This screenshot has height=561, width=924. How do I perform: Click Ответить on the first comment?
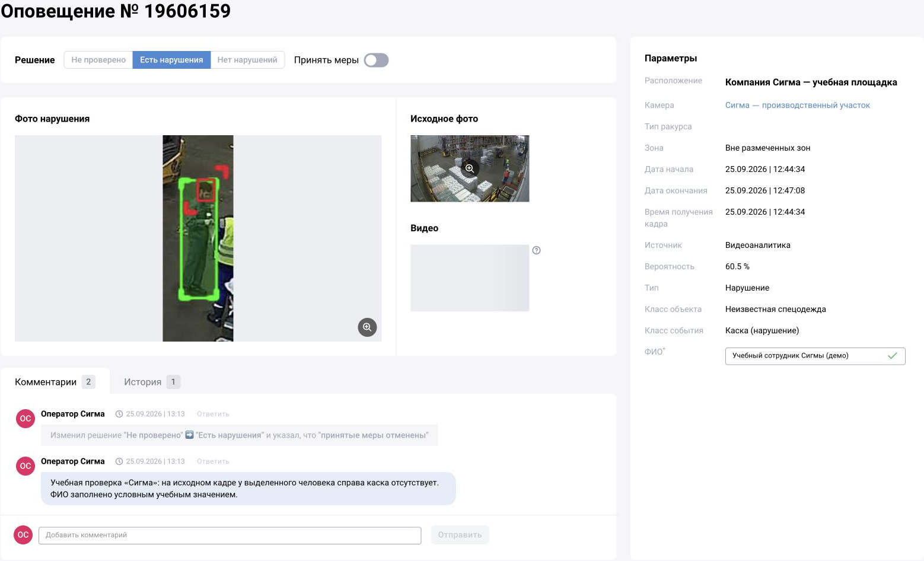pyautogui.click(x=213, y=414)
